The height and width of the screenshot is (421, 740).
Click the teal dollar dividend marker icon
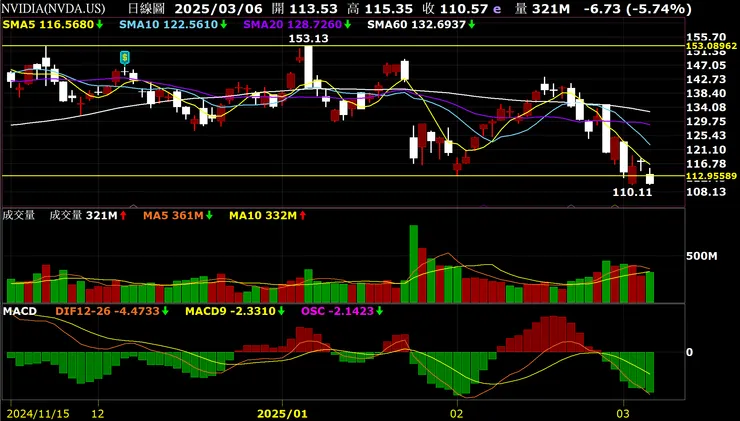click(x=125, y=58)
